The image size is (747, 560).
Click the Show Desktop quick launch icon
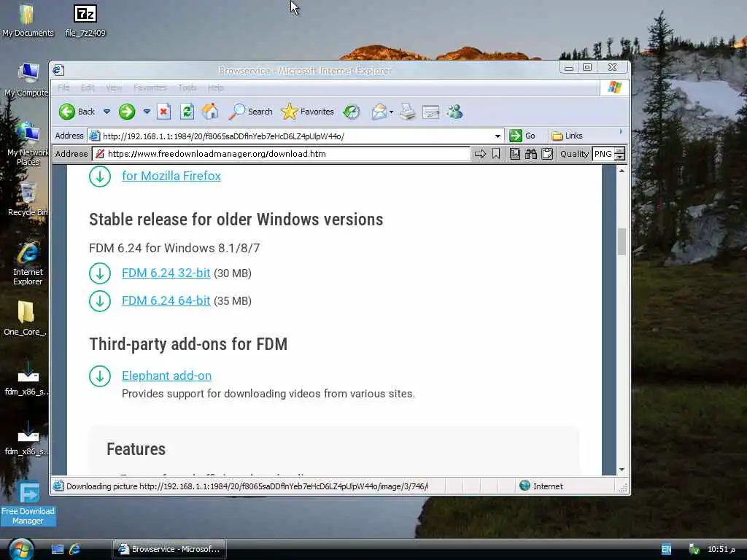[58, 549]
